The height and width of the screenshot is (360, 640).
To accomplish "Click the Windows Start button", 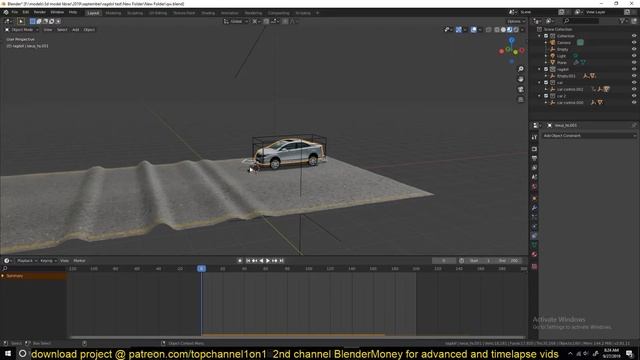I will click(7, 354).
